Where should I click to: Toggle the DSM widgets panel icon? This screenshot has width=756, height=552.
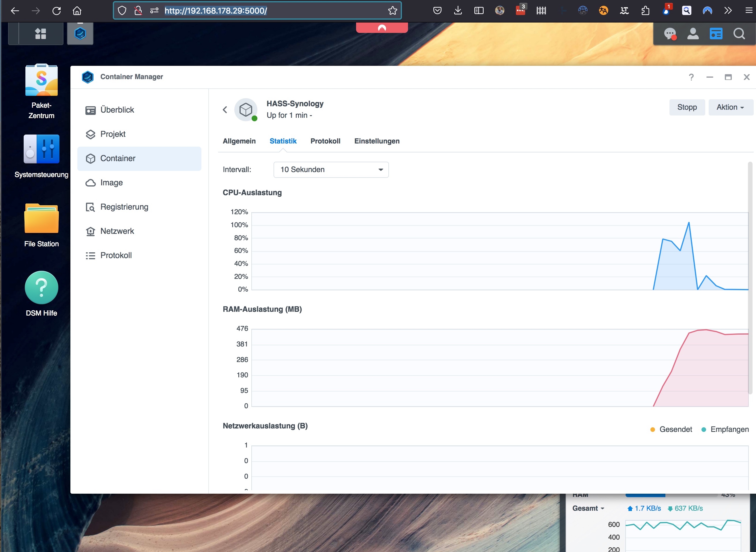point(716,34)
